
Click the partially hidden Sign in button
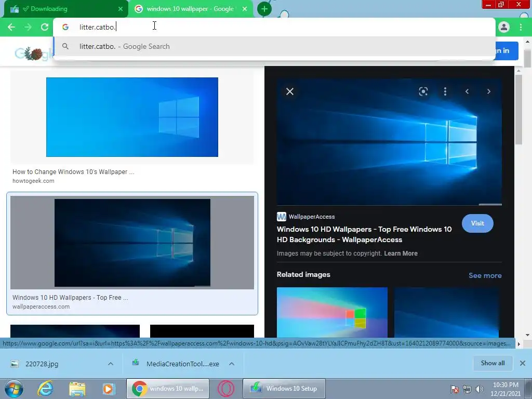pos(507,50)
